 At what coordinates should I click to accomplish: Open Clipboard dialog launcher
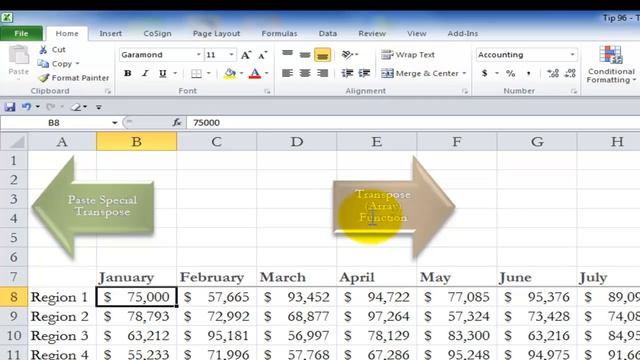click(x=108, y=91)
